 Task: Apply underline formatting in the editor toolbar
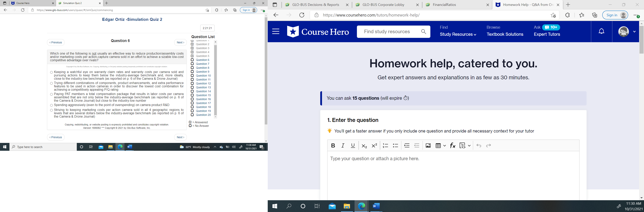pos(353,145)
